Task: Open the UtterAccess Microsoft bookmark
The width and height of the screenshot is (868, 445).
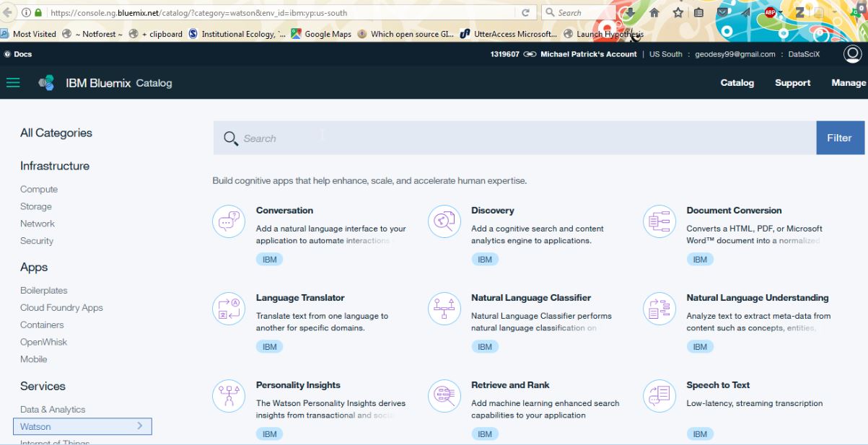Action: coord(509,34)
